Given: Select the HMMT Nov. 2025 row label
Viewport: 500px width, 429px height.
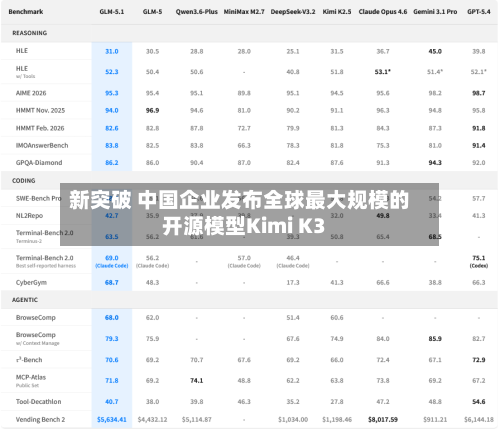Looking at the screenshot, I should [x=40, y=110].
